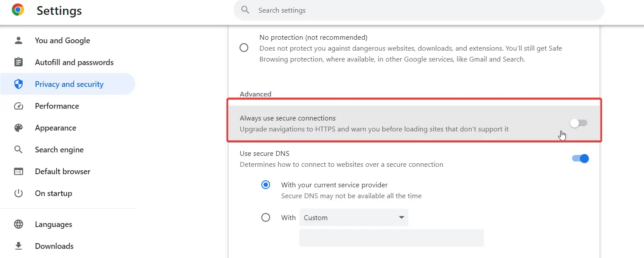Click the You and Google person icon
The width and height of the screenshot is (644, 258).
pos(18,41)
